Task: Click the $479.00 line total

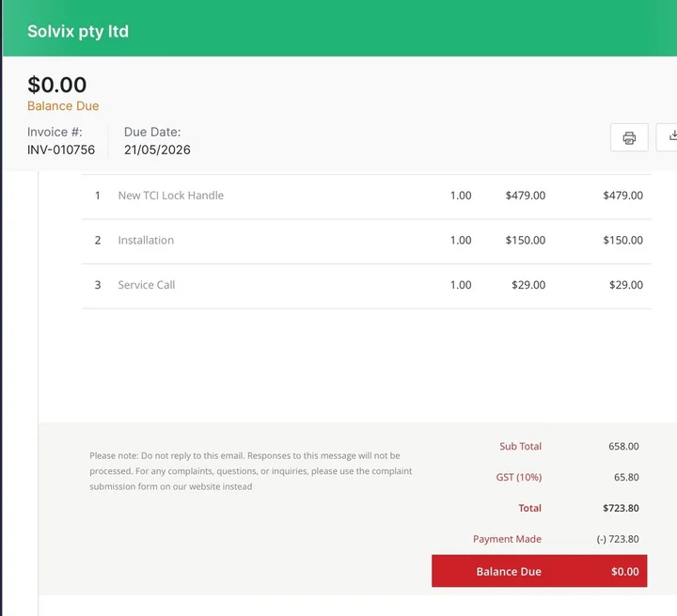Action: [622, 196]
